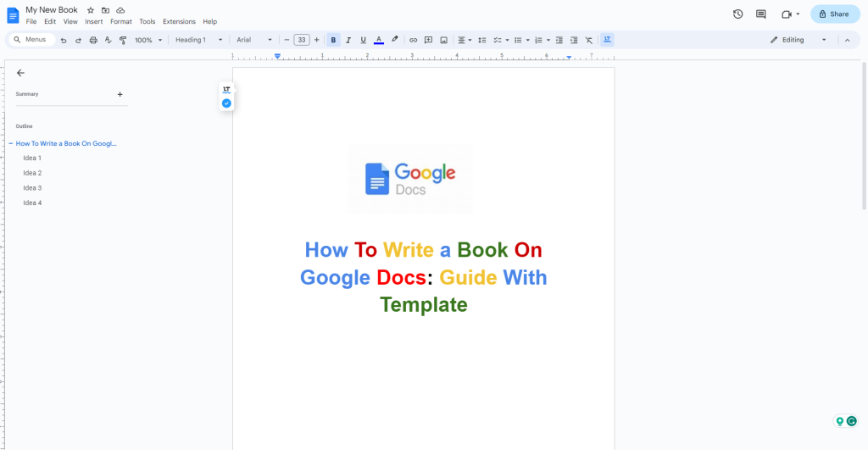Open highlight color picker
Viewport: 868px width, 450px height.
[x=395, y=40]
